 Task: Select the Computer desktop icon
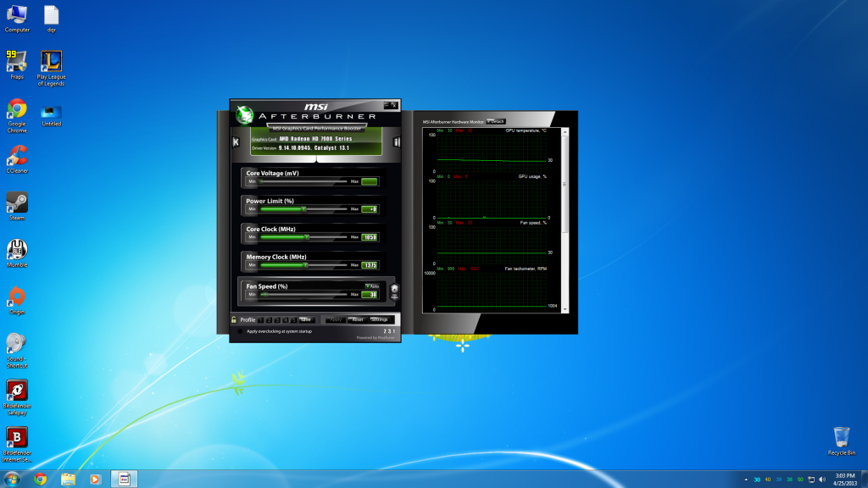17,19
